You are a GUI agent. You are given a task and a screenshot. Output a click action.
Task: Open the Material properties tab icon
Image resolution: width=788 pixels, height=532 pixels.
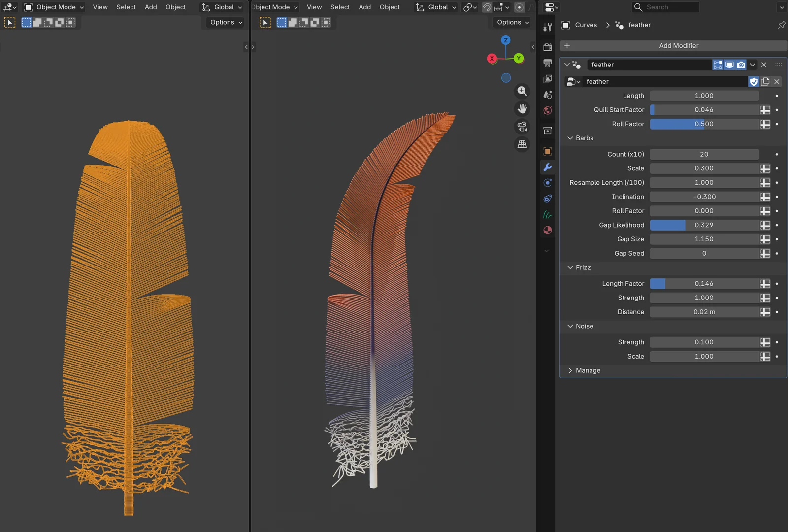pyautogui.click(x=547, y=230)
